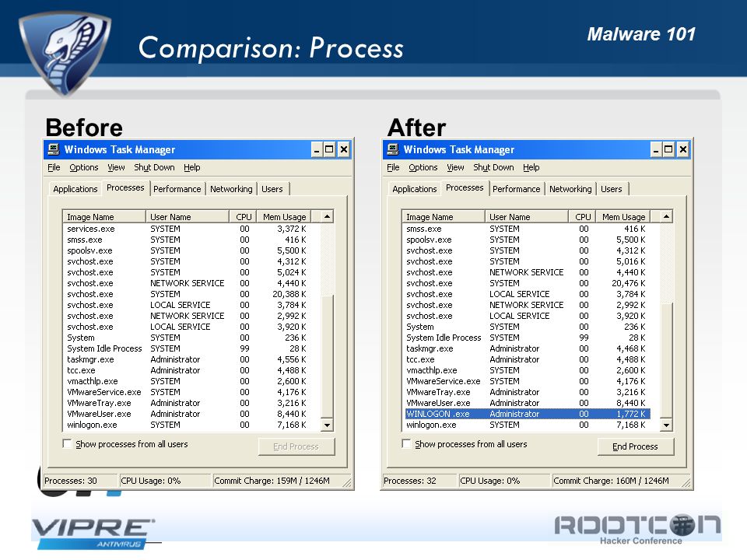Open Help menu in After window
Screen dimensions: 747x560
531,167
